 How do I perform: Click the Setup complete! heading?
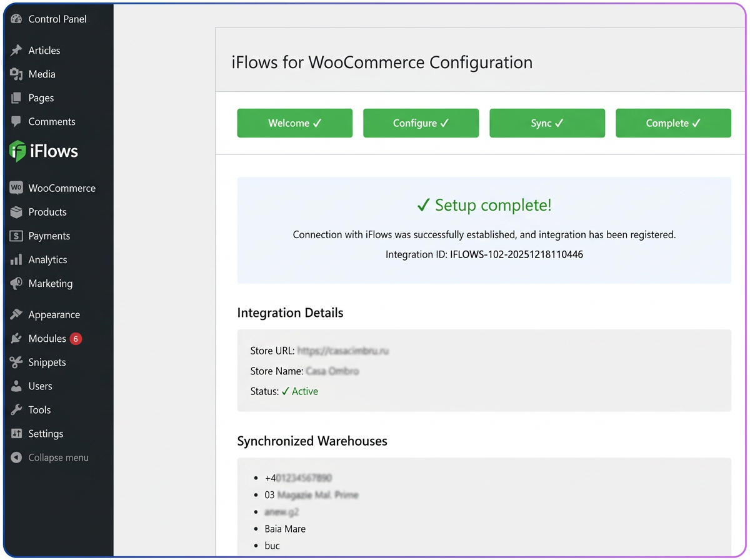tap(484, 205)
